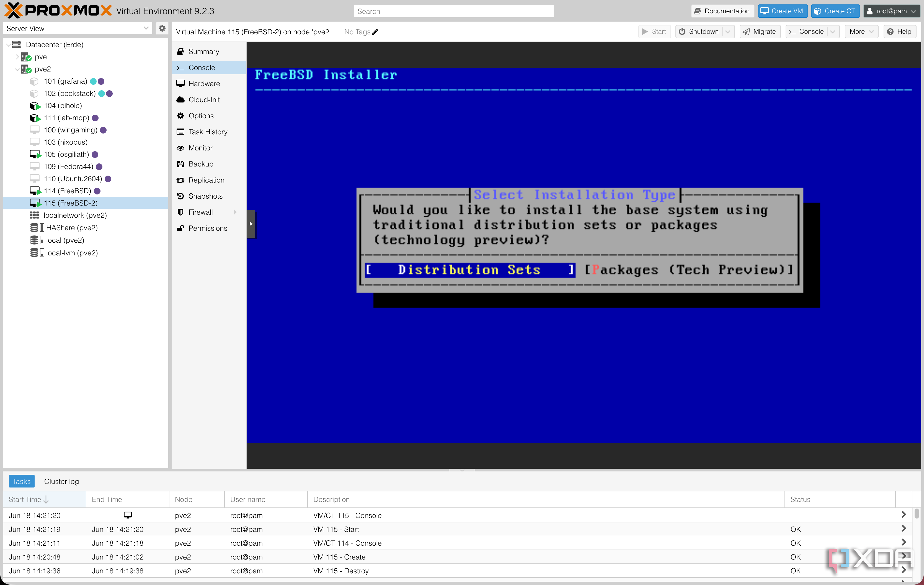Click in the Search field
Screen dimensions: 924x585
[x=454, y=11]
